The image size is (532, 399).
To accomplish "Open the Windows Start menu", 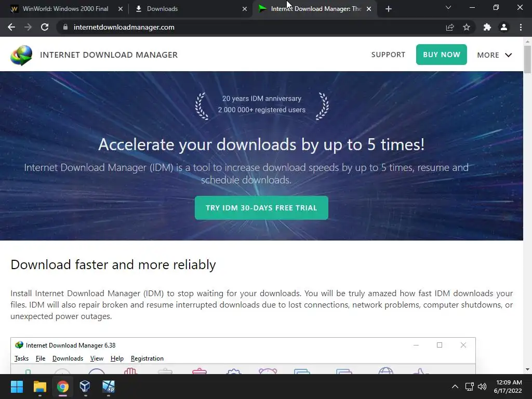I will [x=17, y=387].
